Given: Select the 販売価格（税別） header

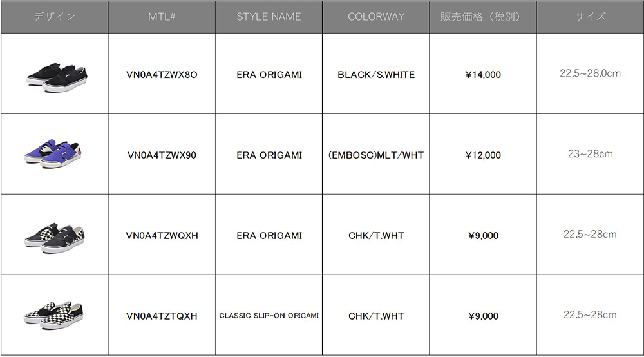Looking at the screenshot, I should click(x=483, y=17).
